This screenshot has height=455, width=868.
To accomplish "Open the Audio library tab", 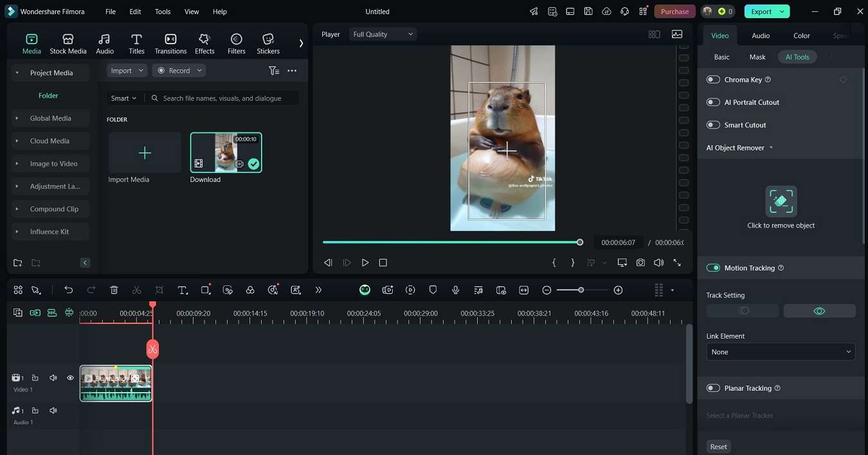I will [105, 44].
